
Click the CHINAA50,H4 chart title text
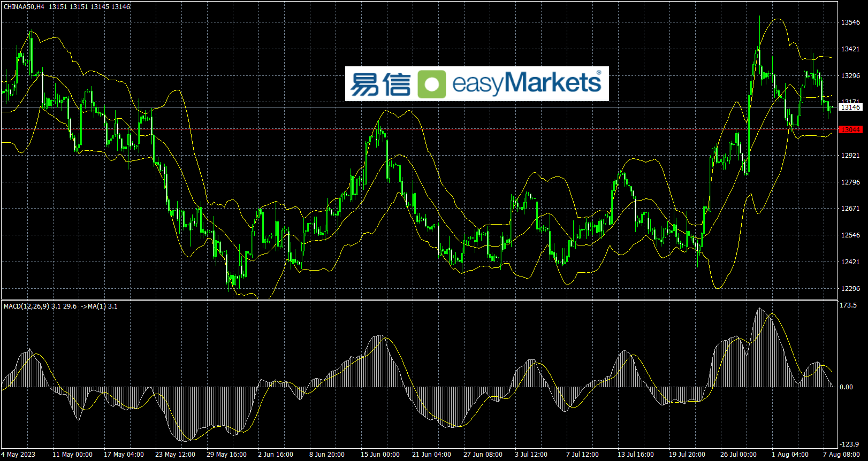point(24,7)
